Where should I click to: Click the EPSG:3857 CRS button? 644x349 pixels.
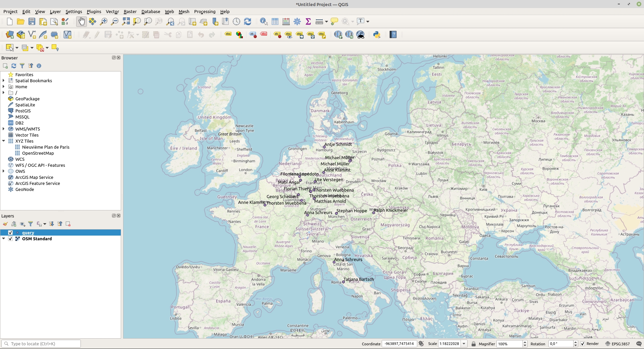click(618, 344)
